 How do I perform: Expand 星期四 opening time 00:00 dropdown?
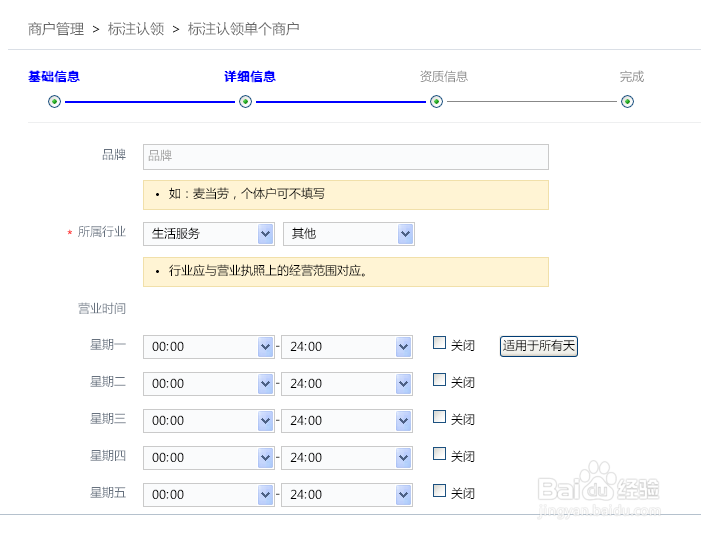tap(208, 458)
